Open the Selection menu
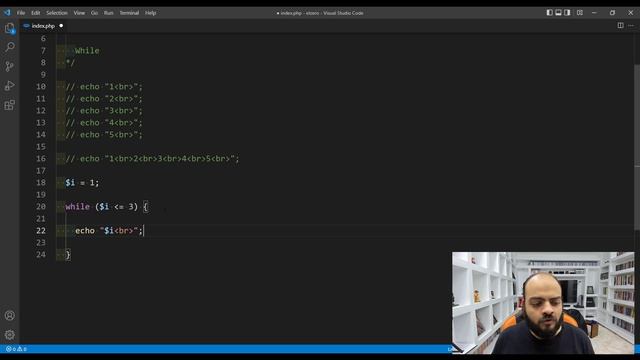The height and width of the screenshot is (360, 640). (x=57, y=13)
